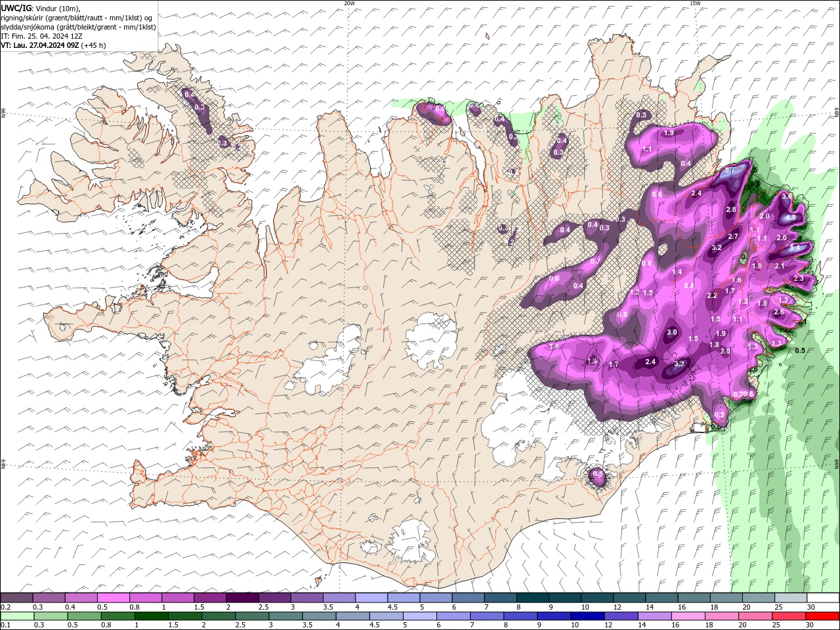Click the 5.4 snowfall value on the map
This screenshot has height=630, width=840.
794,248
